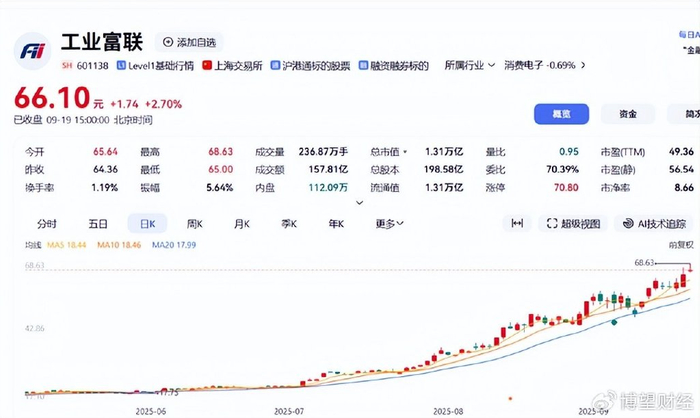
Task: Click the 68.63 high marker on chart
Action: [x=644, y=263]
